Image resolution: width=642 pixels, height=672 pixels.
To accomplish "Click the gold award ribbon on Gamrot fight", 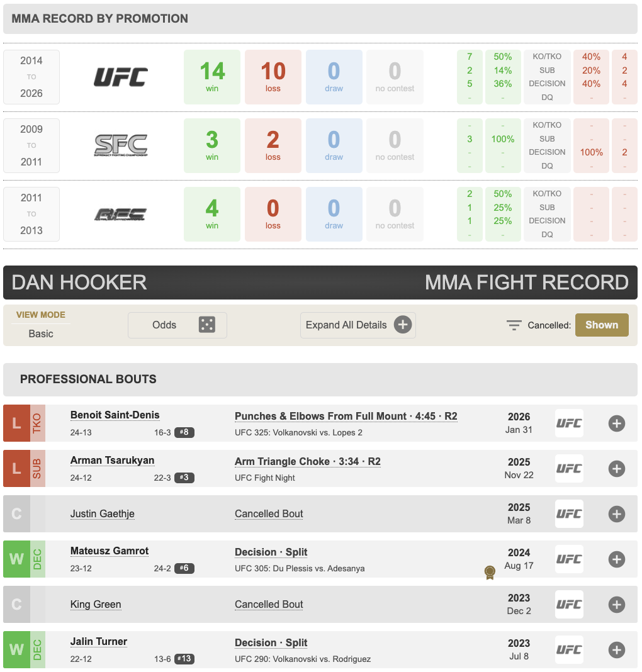I will click(489, 572).
